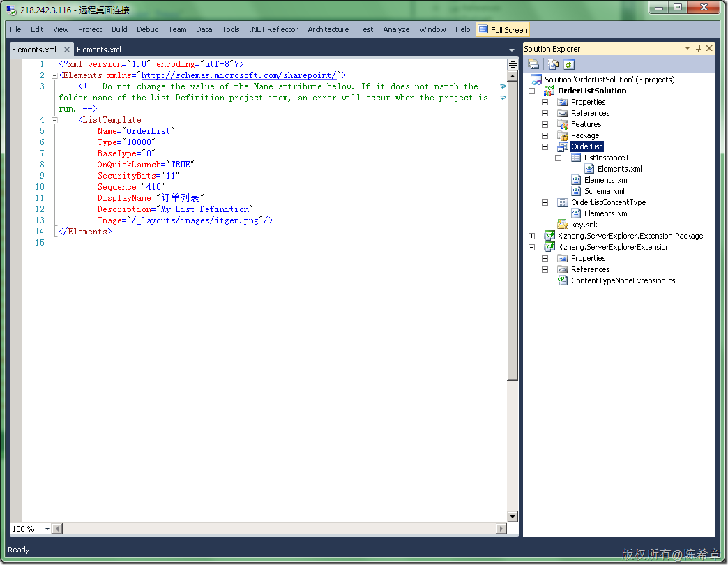The width and height of the screenshot is (728, 565).
Task: Toggle the Solution Explorer auto-hide pin
Action: coord(698,48)
